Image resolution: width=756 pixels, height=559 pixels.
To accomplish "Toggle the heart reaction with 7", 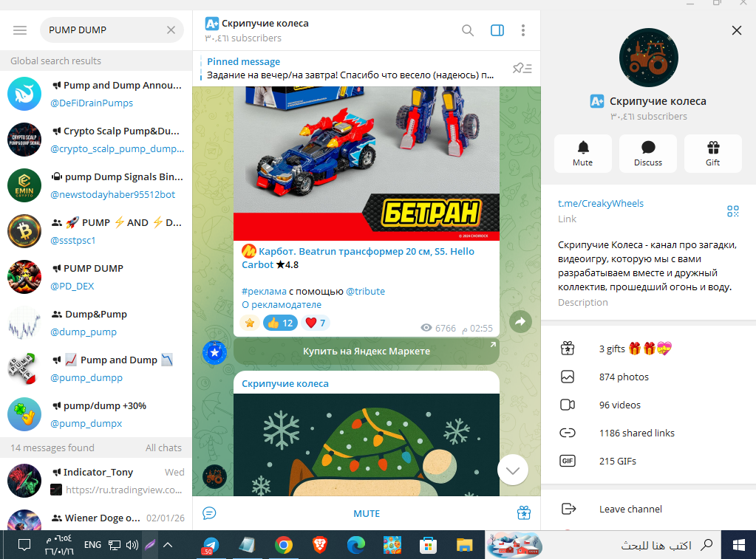I will click(316, 323).
